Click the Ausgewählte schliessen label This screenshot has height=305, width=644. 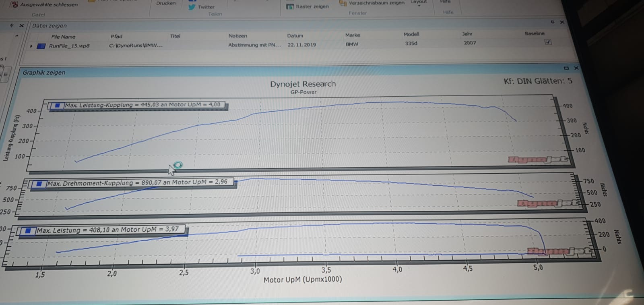click(49, 5)
